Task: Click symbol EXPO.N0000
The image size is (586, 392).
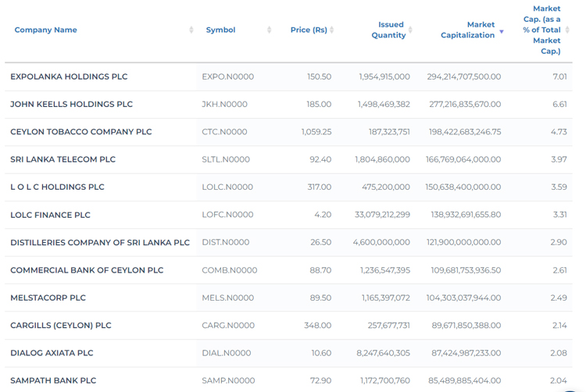Action: pyautogui.click(x=227, y=77)
